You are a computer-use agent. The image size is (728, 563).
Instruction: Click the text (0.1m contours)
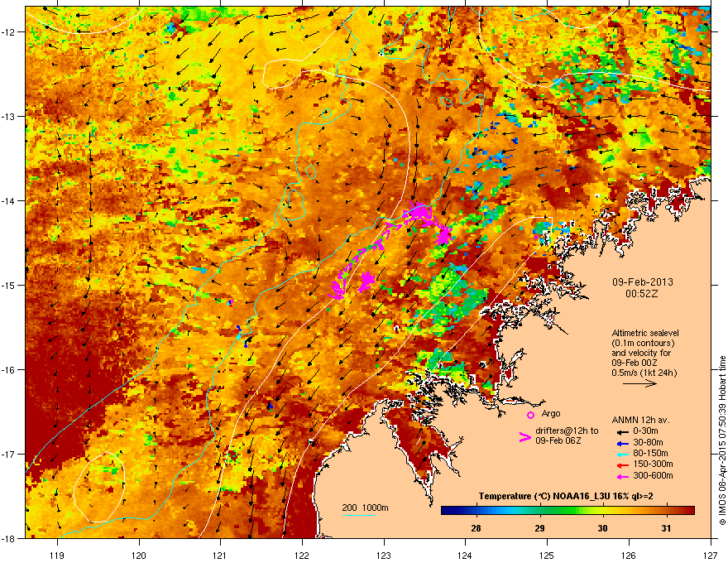coord(643,343)
